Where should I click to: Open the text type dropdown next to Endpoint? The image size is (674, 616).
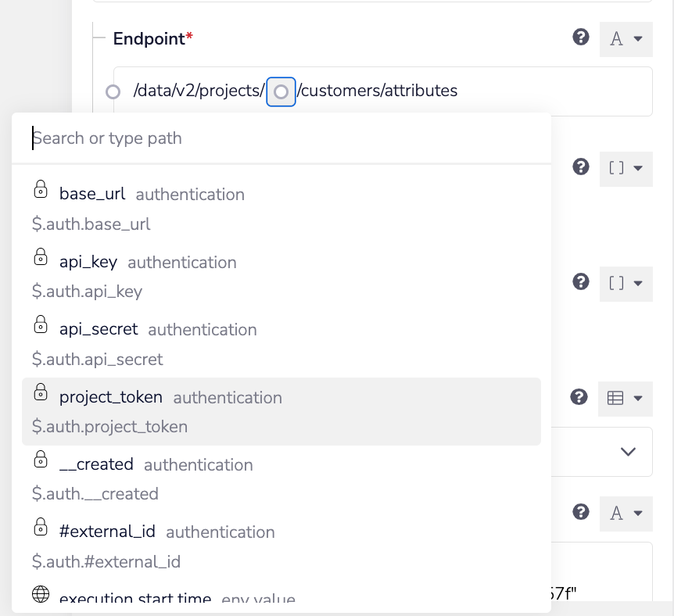pyautogui.click(x=626, y=38)
